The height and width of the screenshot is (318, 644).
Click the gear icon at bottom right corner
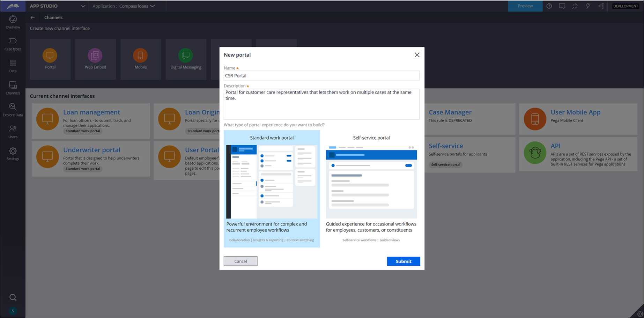[639, 313]
